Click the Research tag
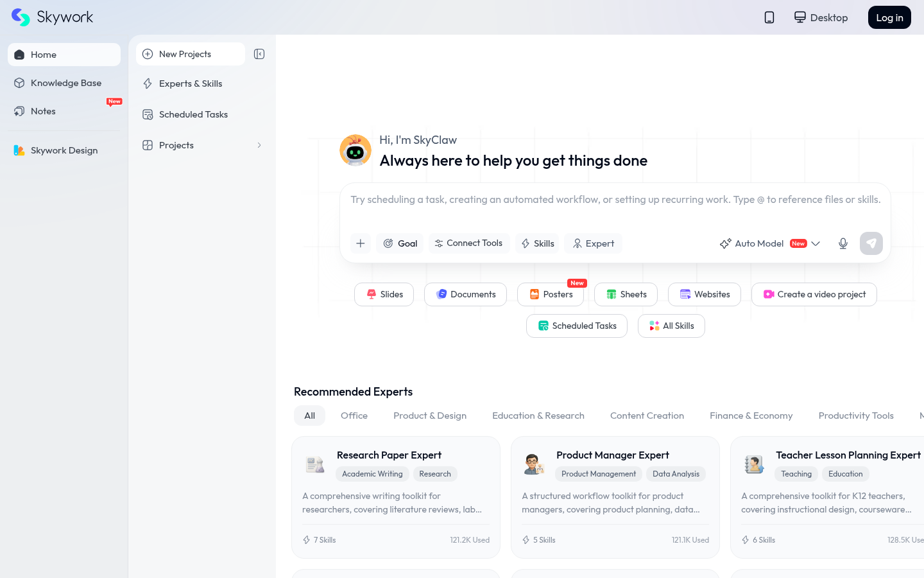 pyautogui.click(x=435, y=474)
